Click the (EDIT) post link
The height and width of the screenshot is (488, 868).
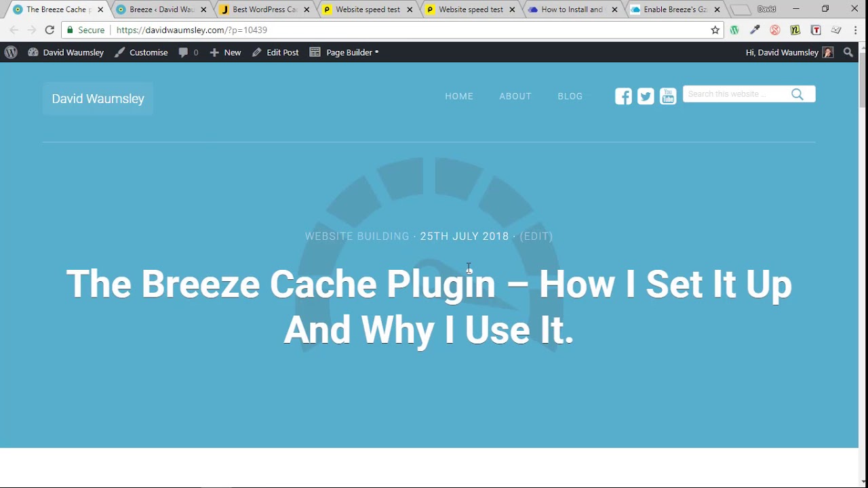pyautogui.click(x=536, y=237)
